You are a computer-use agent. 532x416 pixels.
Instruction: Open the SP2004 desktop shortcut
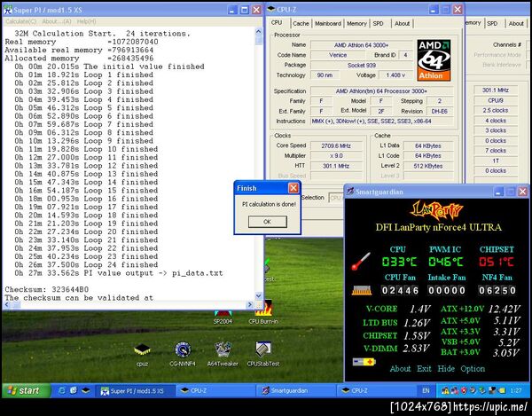(x=223, y=317)
